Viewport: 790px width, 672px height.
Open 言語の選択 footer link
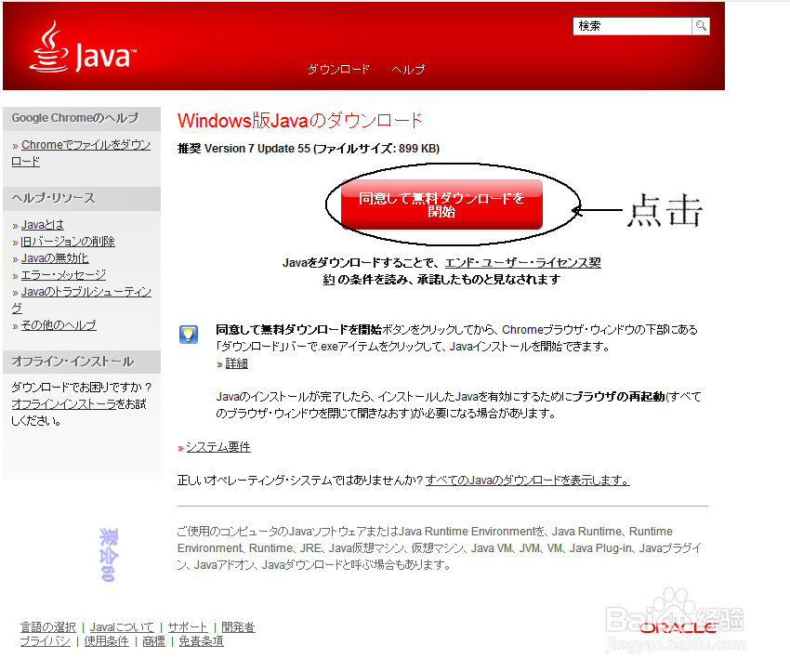point(47,627)
